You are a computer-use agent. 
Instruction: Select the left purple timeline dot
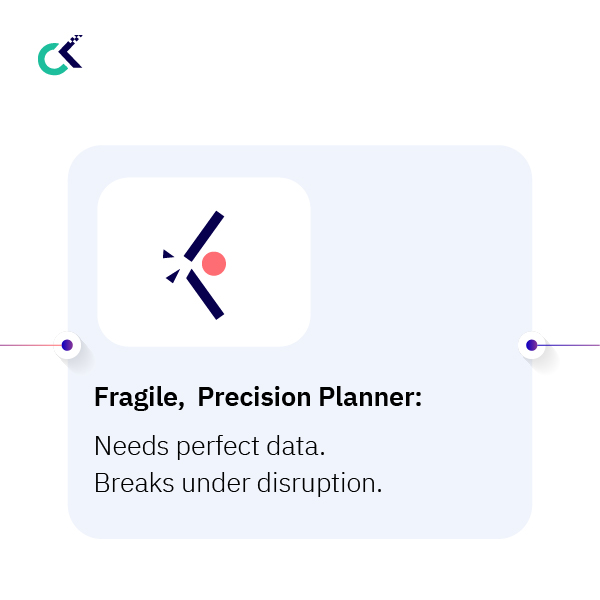click(67, 345)
